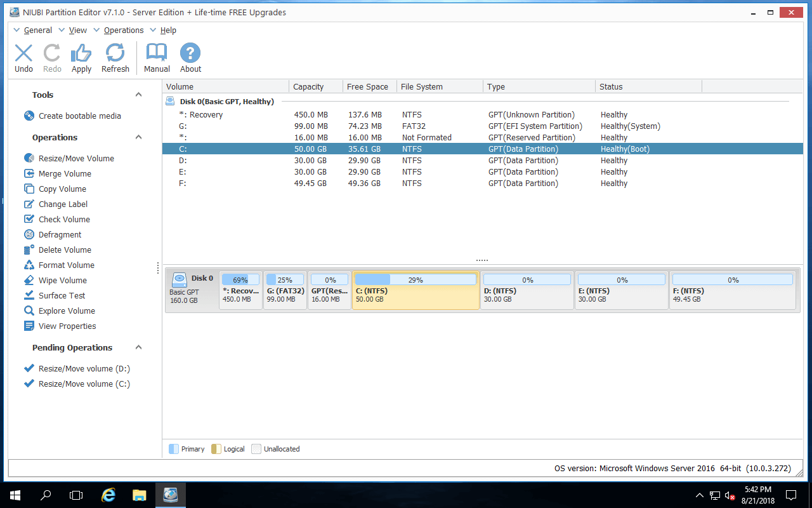Screen dimensions: 812x508
Task: Select the Resize/Move volume (D:) pending operation
Action: pos(84,368)
